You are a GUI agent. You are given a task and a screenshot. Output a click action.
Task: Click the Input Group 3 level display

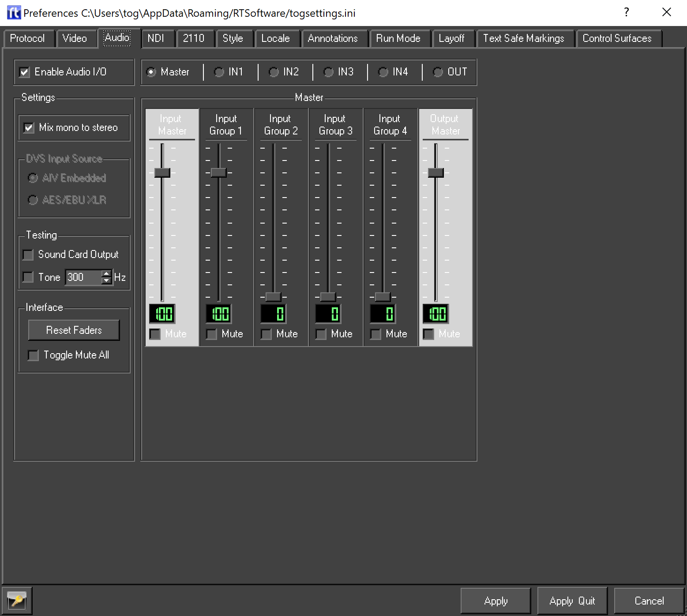pos(328,314)
